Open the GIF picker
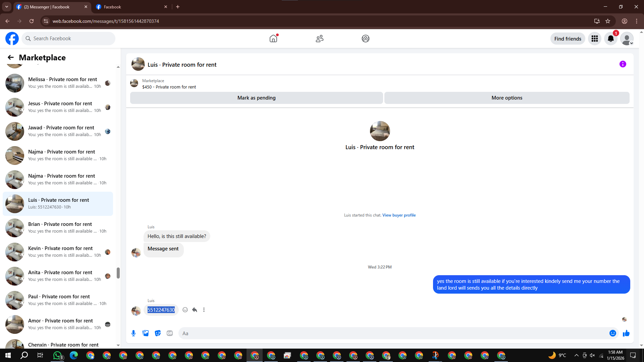This screenshot has width=644, height=362. pyautogui.click(x=170, y=333)
